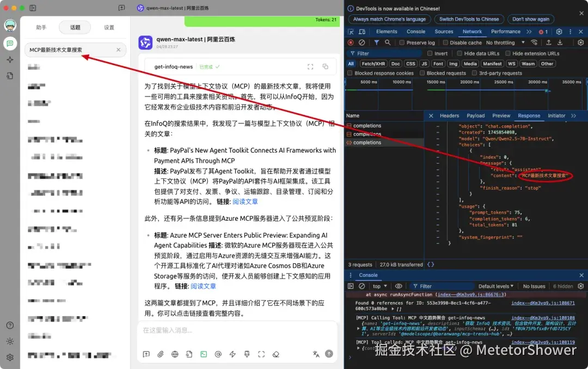Image resolution: width=588 pixels, height=369 pixels.
Task: Filter by Fetch/XHR request type
Action: pos(373,64)
